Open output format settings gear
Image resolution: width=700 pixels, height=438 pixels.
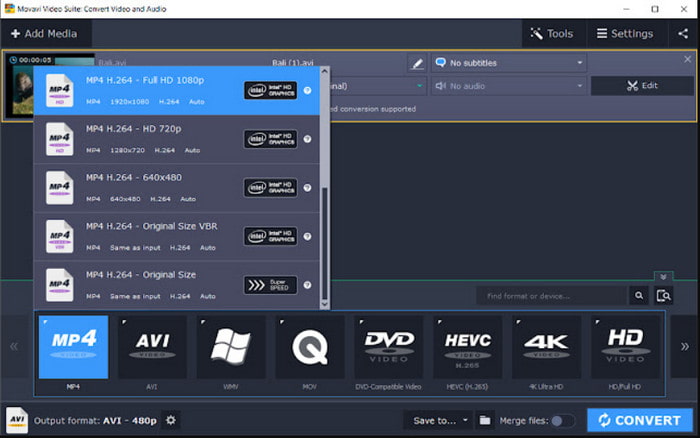pos(171,420)
